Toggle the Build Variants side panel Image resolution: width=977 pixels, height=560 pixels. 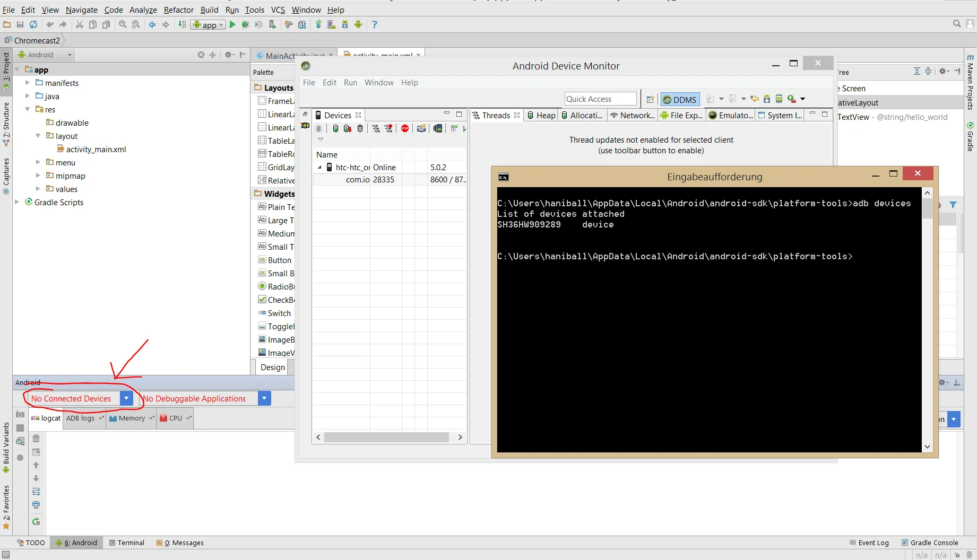coord(6,446)
